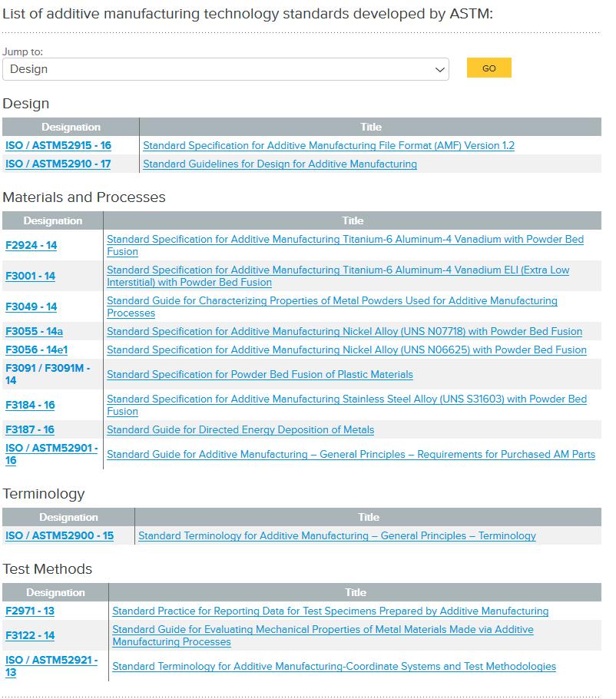Open F3056 - 14e1 designation link
Image resolution: width=616 pixels, height=699 pixels.
(x=37, y=349)
